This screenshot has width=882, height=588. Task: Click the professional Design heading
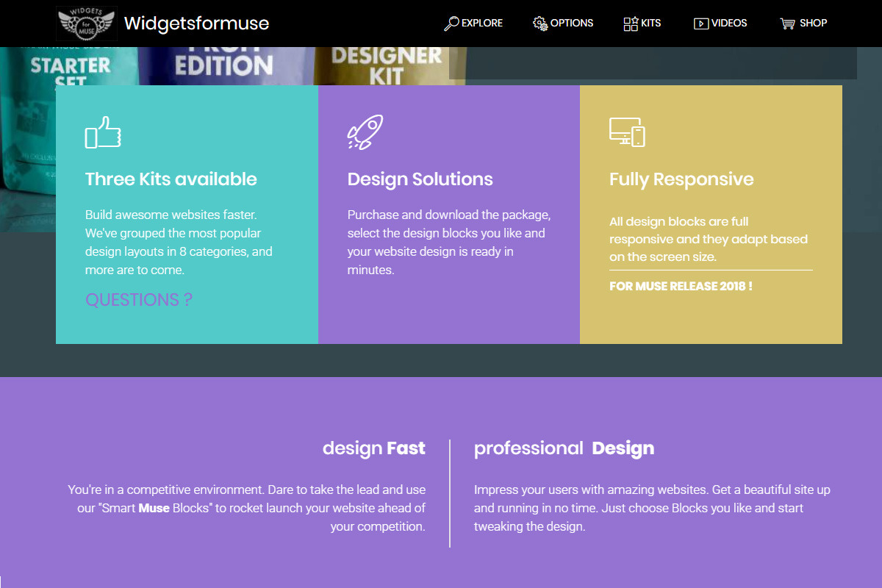(x=564, y=448)
